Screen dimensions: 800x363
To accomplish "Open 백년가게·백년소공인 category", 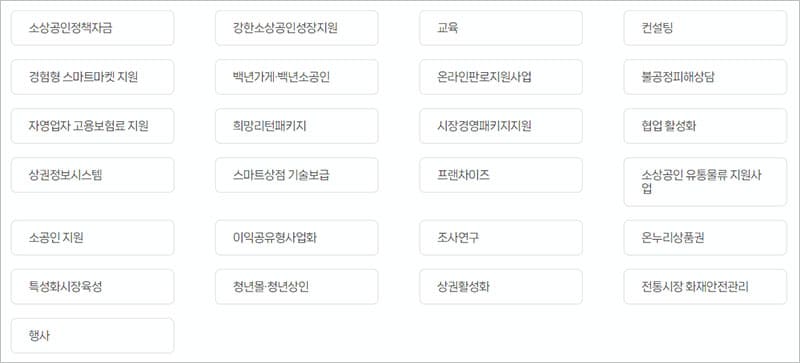I will [296, 77].
